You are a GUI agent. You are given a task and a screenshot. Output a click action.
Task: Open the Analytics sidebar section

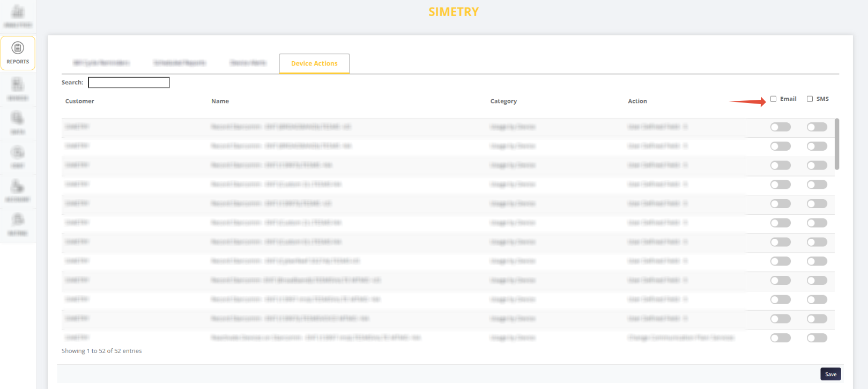coord(18,17)
